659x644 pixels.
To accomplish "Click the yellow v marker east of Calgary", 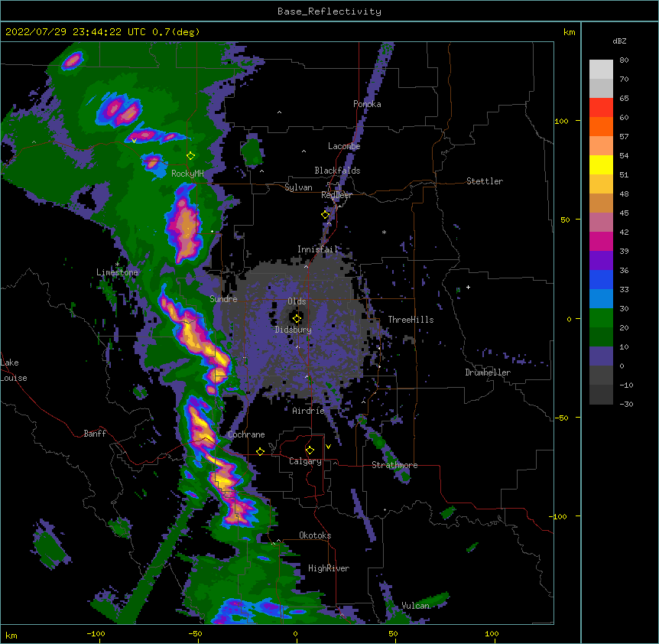I will pyautogui.click(x=328, y=447).
